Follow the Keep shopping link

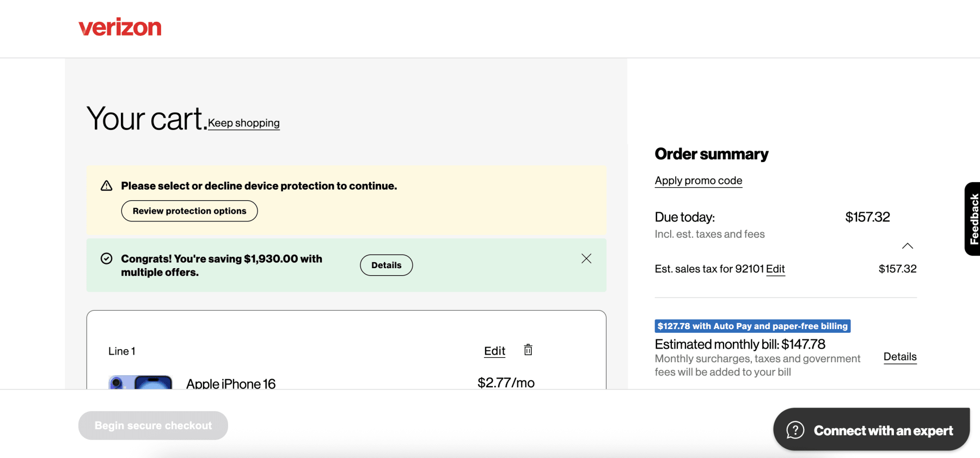pos(243,123)
